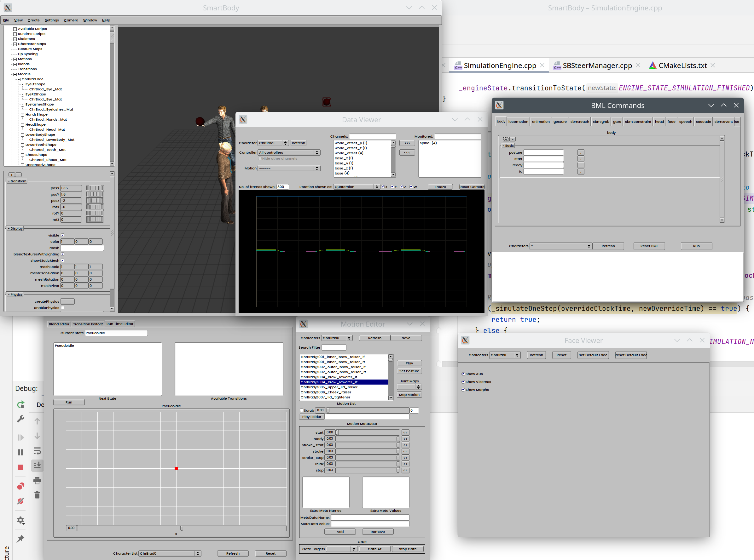The width and height of the screenshot is (754, 560).
Task: Switch to the locomotion tab in BML Commands
Action: 518,122
